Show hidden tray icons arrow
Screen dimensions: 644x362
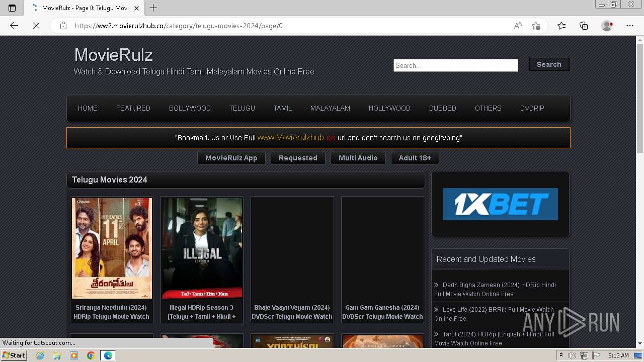click(561, 355)
